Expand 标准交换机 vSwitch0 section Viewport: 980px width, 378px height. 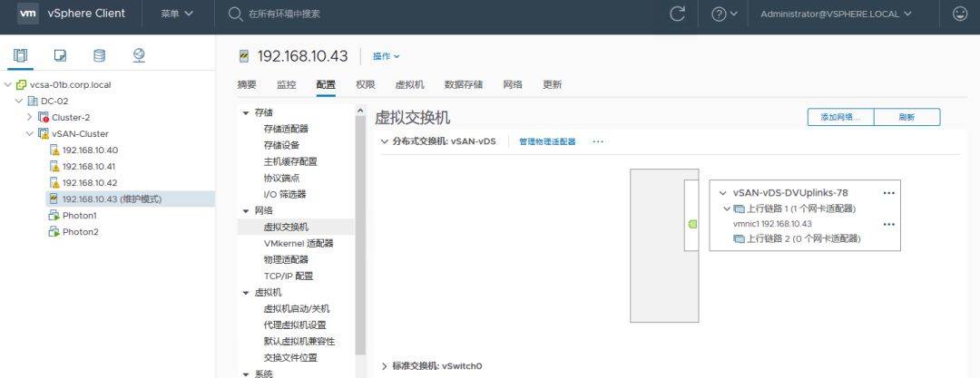point(385,366)
